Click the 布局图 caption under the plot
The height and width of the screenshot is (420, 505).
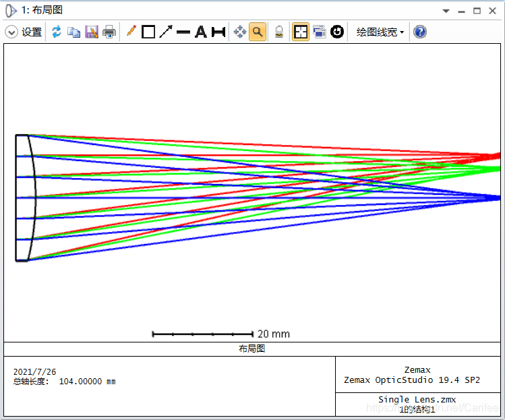(252, 349)
